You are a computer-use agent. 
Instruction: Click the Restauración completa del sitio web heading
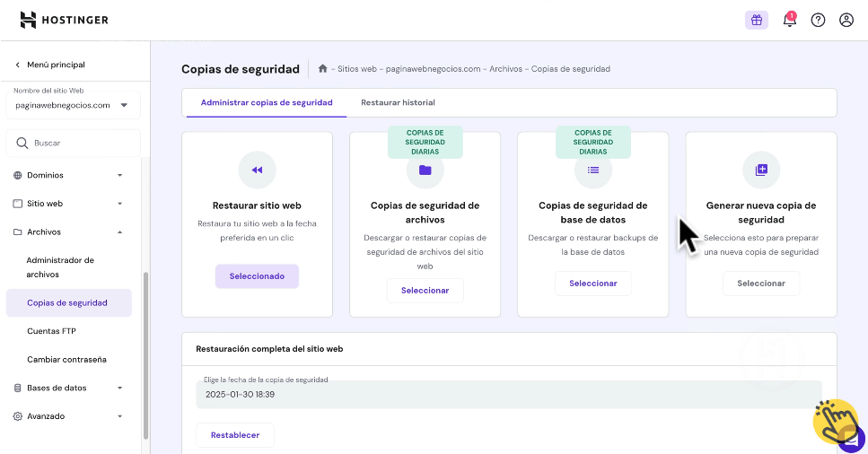pos(269,349)
